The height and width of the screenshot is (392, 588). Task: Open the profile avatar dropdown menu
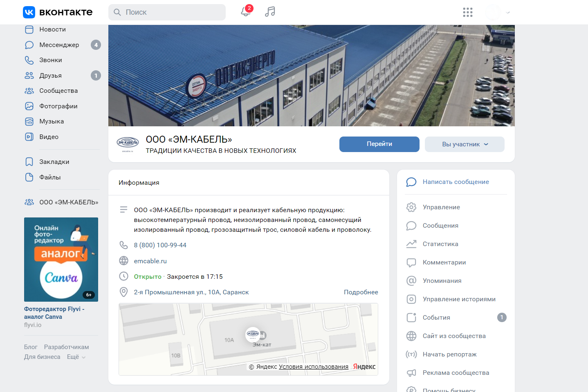[498, 12]
